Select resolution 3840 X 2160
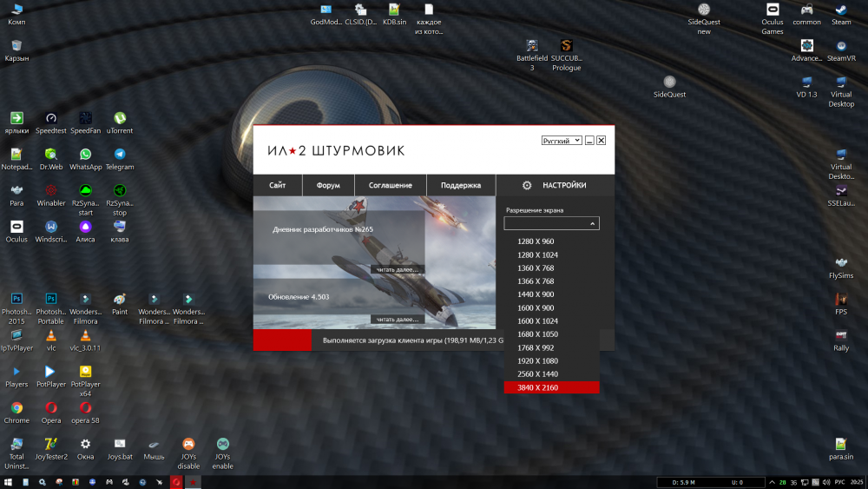This screenshot has width=868, height=489. pyautogui.click(x=551, y=387)
